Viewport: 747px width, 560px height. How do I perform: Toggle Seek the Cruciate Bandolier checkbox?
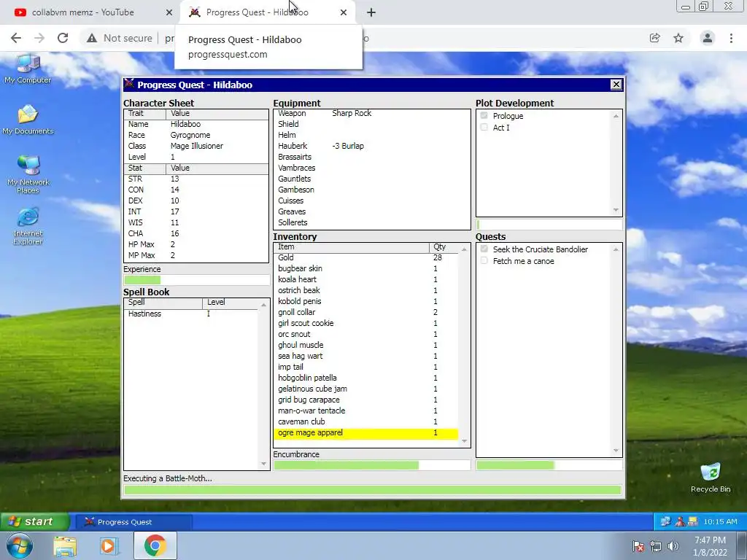click(484, 249)
